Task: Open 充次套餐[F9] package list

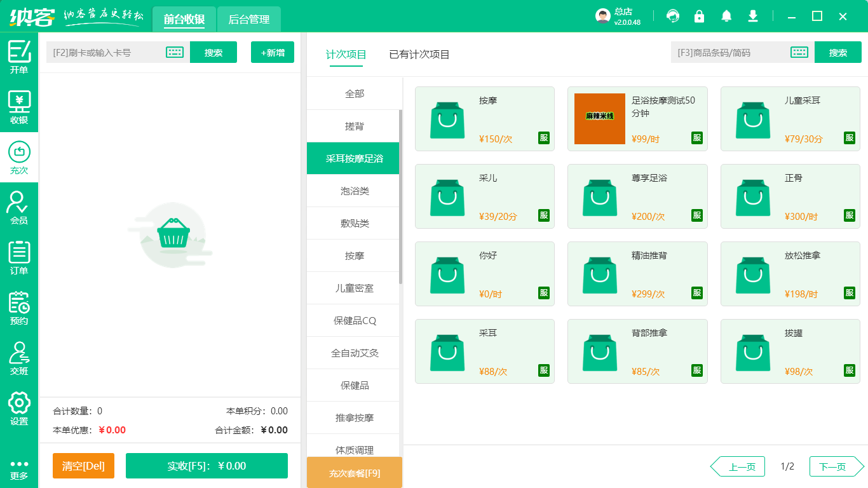Action: [354, 472]
